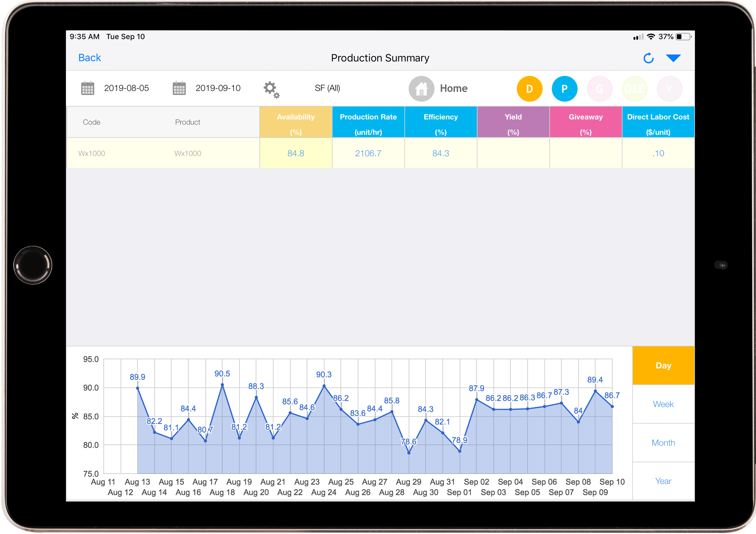Screen dimensions: 756x534
Task: Edit the start date 2019-08-05
Action: [x=126, y=88]
